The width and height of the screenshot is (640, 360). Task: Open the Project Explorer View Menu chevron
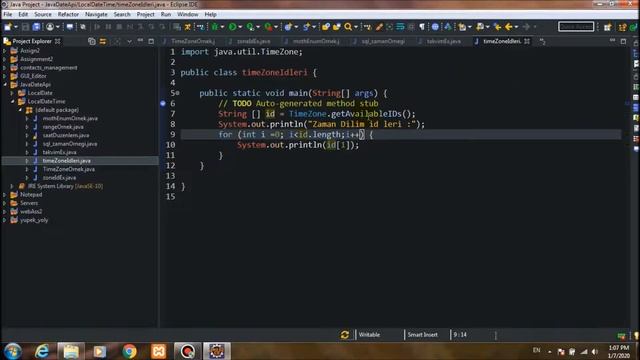129,41
